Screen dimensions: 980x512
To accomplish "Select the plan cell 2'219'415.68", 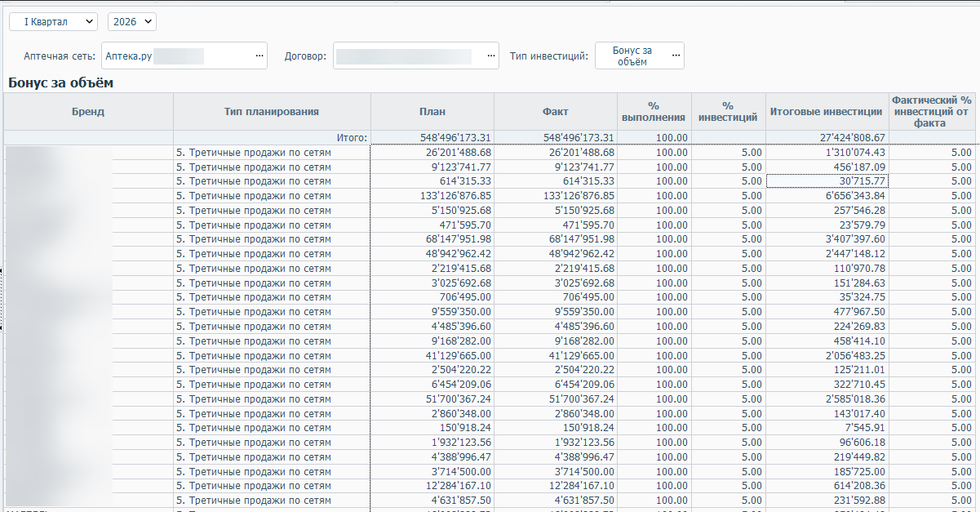I will (432, 269).
